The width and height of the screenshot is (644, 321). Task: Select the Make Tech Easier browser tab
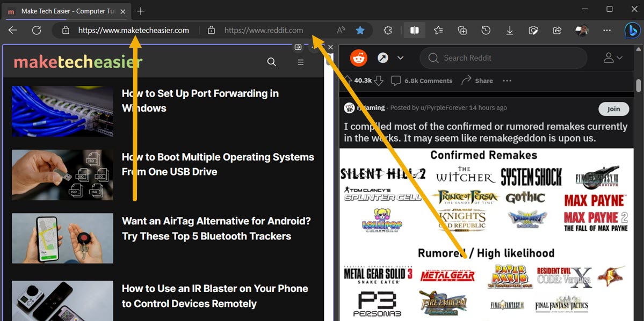point(64,11)
